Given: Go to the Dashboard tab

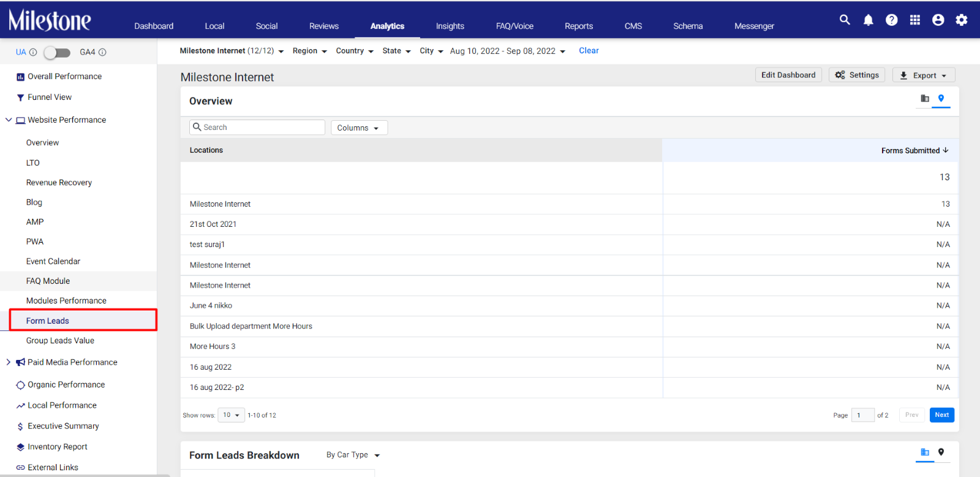Looking at the screenshot, I should (x=154, y=26).
